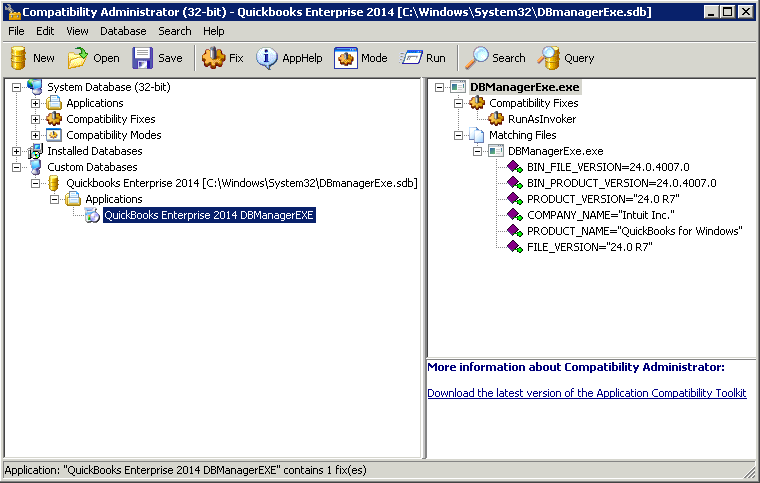Image resolution: width=760 pixels, height=483 pixels.
Task: Click the PRODUCT_NAME attribute diamond icon
Action: (x=515, y=231)
